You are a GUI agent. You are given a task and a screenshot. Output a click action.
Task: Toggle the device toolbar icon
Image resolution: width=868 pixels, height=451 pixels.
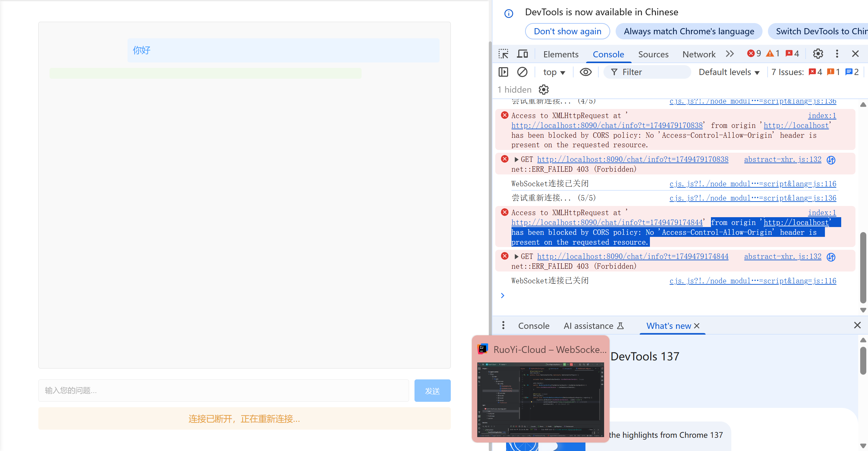(x=522, y=54)
